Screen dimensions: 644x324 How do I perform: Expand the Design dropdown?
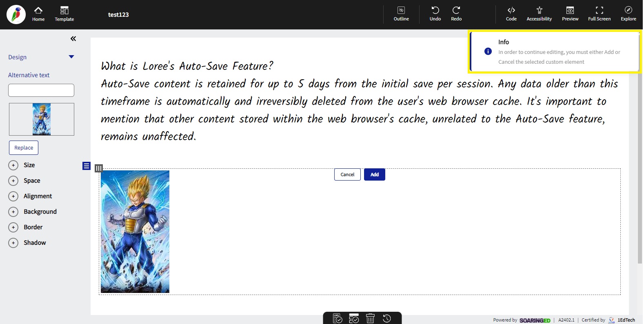(71, 57)
